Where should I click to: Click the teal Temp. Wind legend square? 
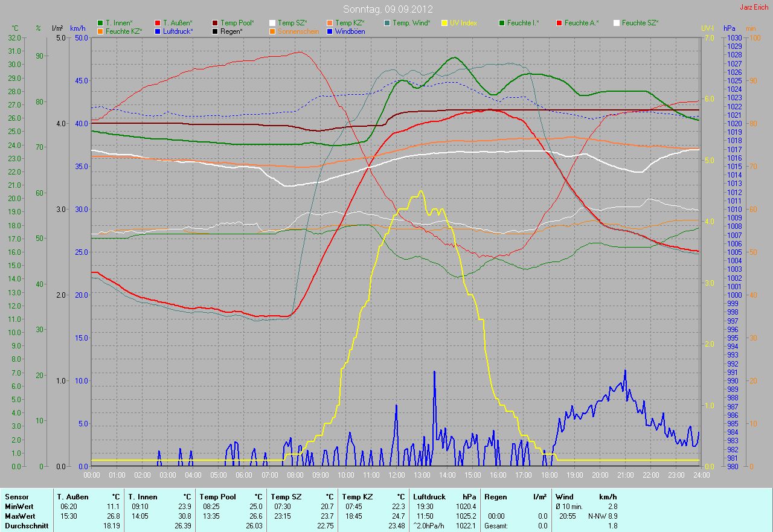(387, 23)
